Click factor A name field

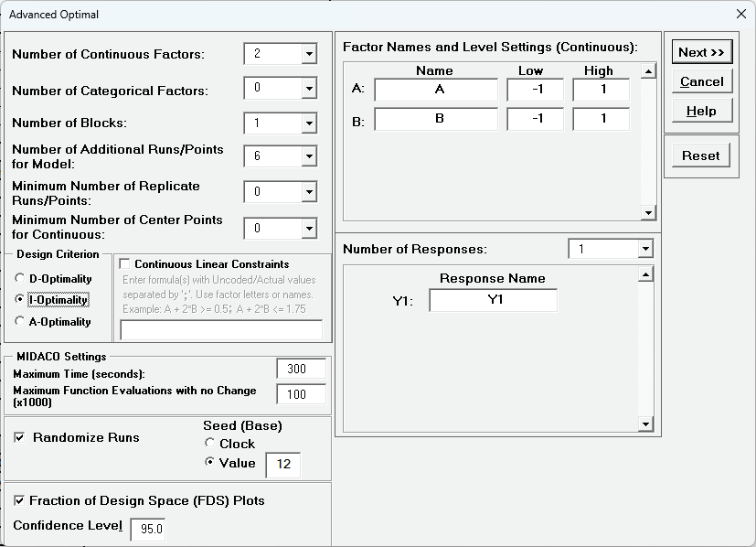(436, 89)
